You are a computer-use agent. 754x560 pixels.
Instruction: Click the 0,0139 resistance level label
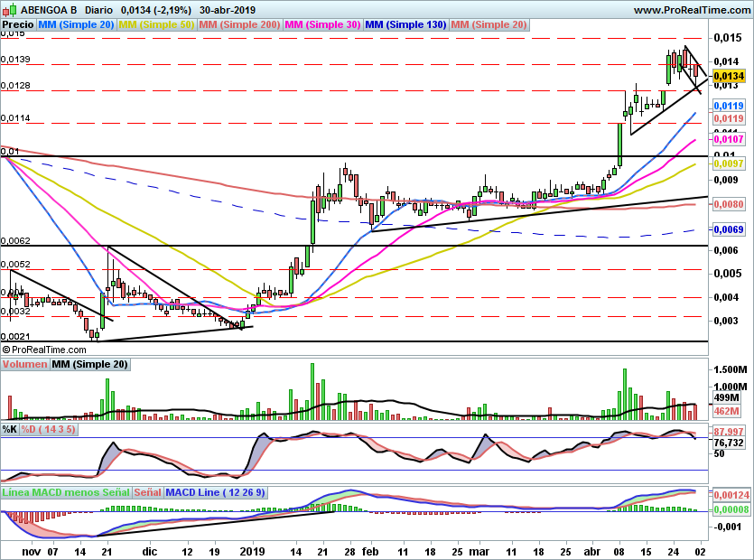15,60
